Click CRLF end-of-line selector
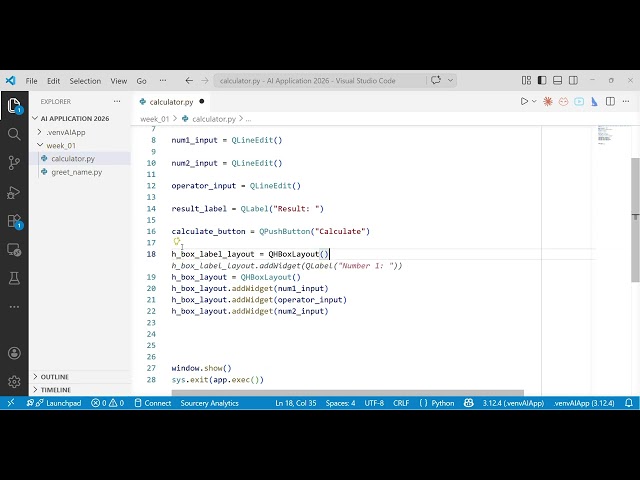Screen dimensions: 640x480 pos(401,403)
